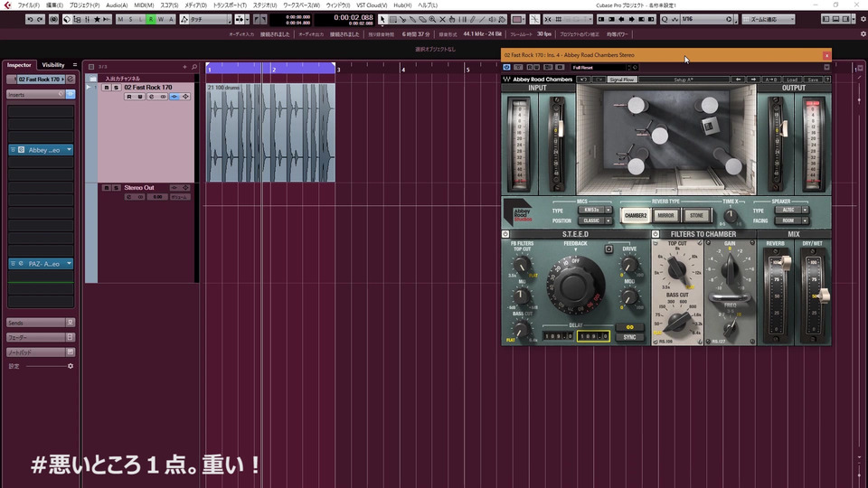Toggle the plugin power bypass button in header

506,68
